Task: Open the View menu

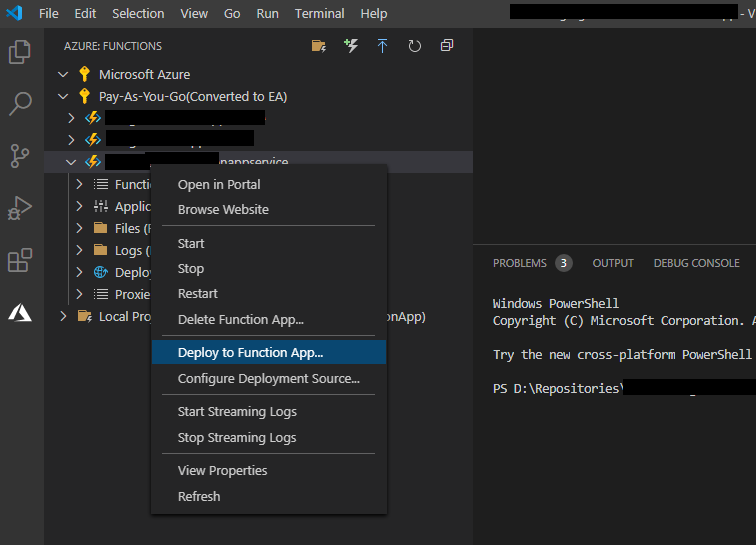Action: tap(194, 14)
